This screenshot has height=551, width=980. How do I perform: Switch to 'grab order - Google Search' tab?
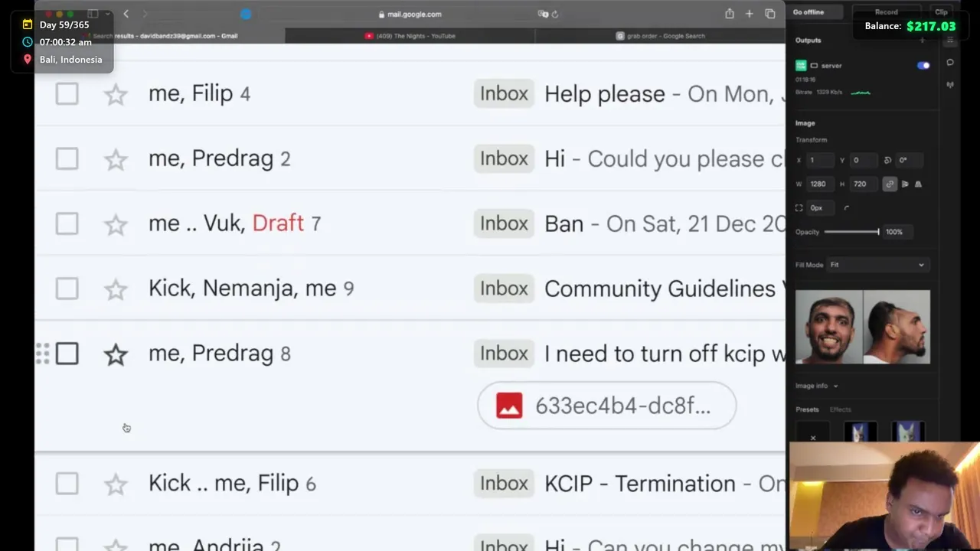(x=660, y=36)
